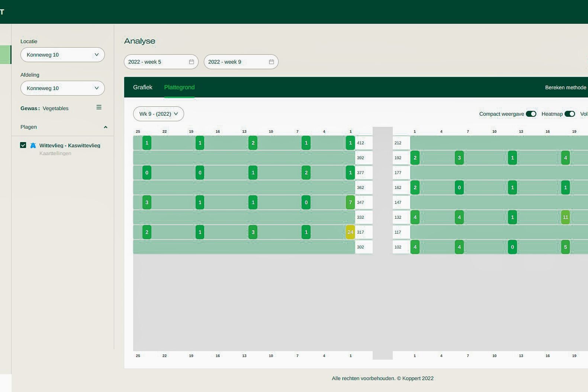Collapse the Plagen section
The width and height of the screenshot is (588, 392).
[x=105, y=127]
